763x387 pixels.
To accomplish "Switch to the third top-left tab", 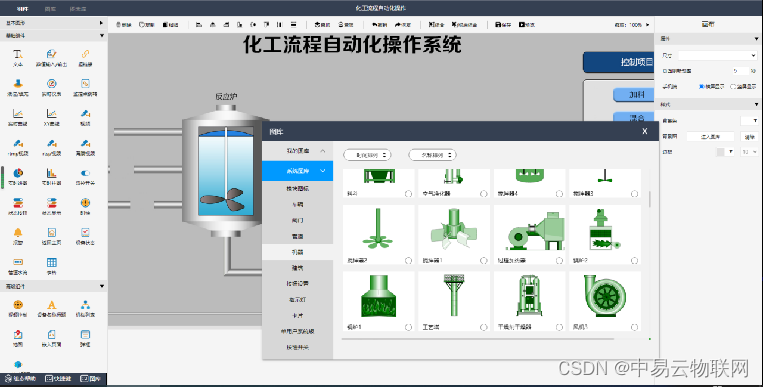I will click(78, 9).
